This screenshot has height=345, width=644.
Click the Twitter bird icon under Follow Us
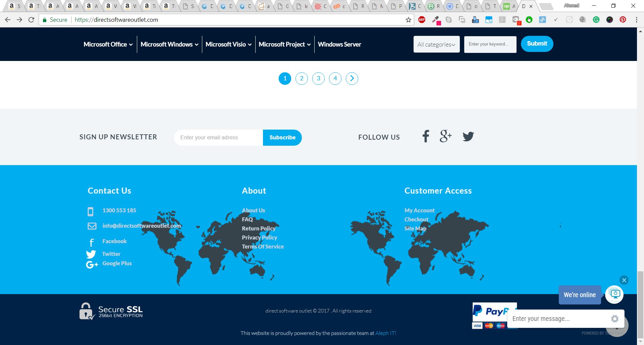(x=468, y=136)
